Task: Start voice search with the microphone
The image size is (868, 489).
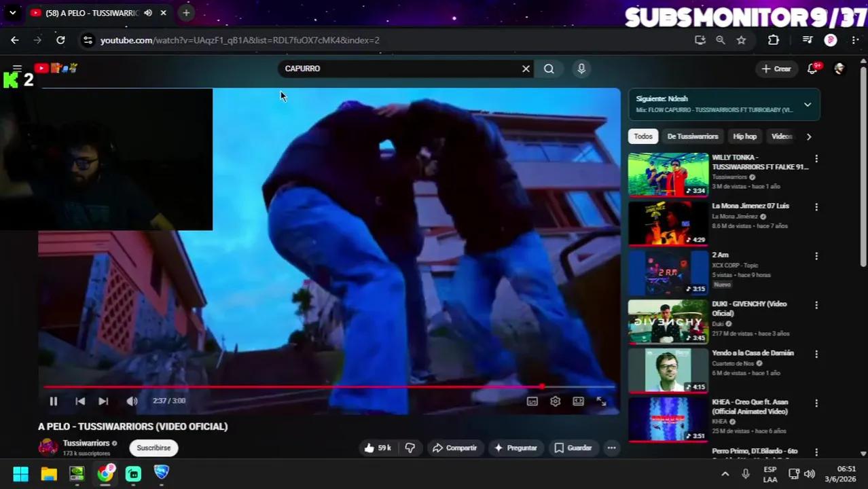Action: 581,69
